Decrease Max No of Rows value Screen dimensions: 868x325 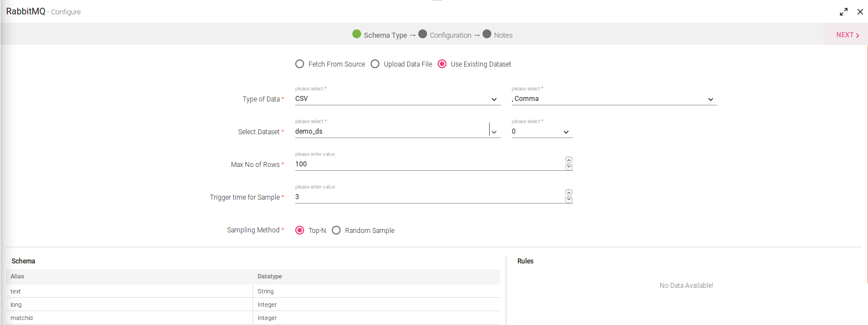click(568, 167)
